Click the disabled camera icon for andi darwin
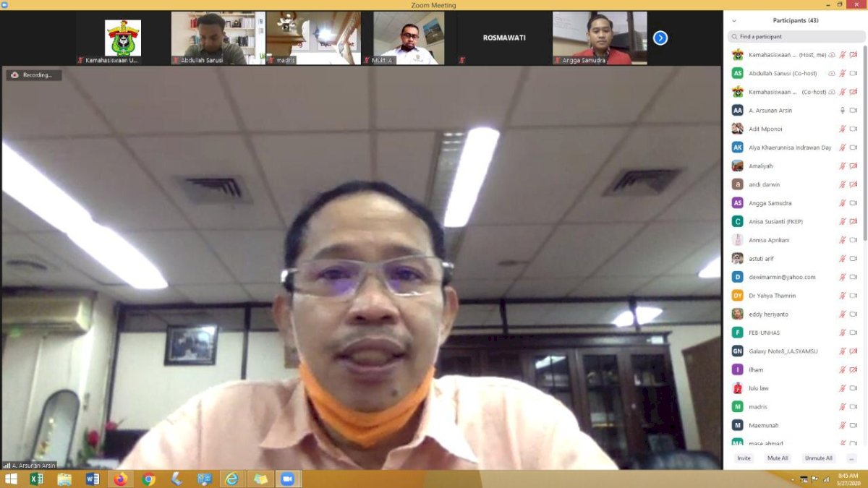The width and height of the screenshot is (868, 488). 854,184
